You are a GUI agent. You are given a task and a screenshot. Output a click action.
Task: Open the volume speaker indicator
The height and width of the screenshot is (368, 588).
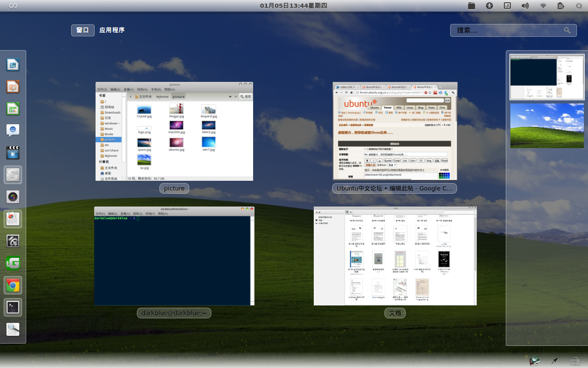525,6
